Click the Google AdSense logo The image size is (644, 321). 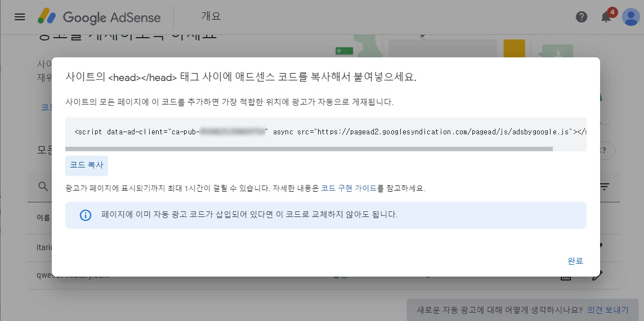99,17
